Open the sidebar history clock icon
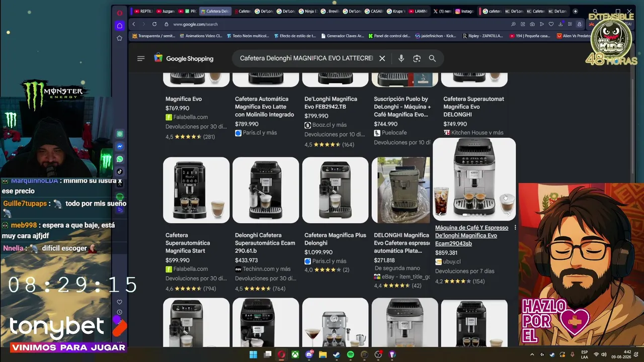The image size is (644, 362). tap(119, 312)
